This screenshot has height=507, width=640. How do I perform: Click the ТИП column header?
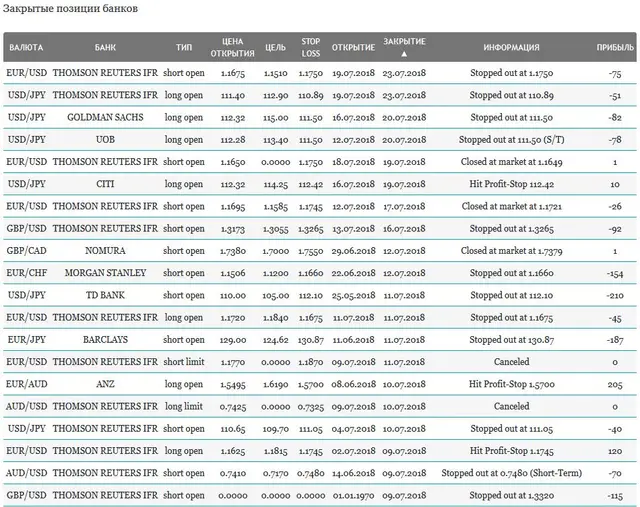[x=184, y=47]
